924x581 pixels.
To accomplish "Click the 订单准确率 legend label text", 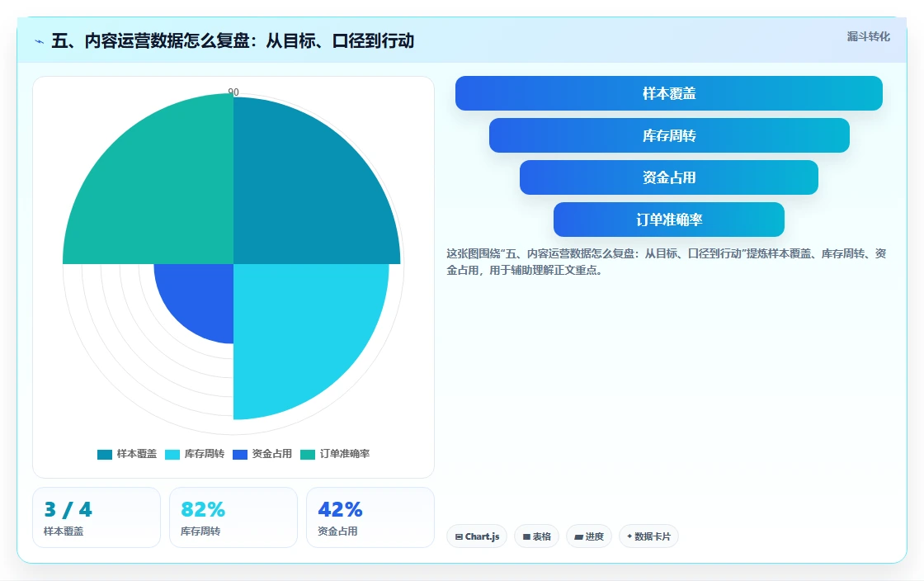I will 345,454.
